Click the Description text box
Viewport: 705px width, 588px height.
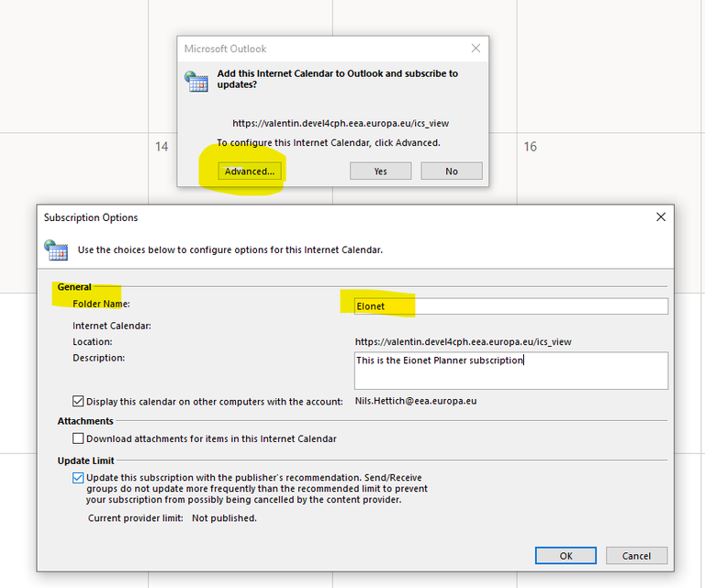pyautogui.click(x=510, y=371)
